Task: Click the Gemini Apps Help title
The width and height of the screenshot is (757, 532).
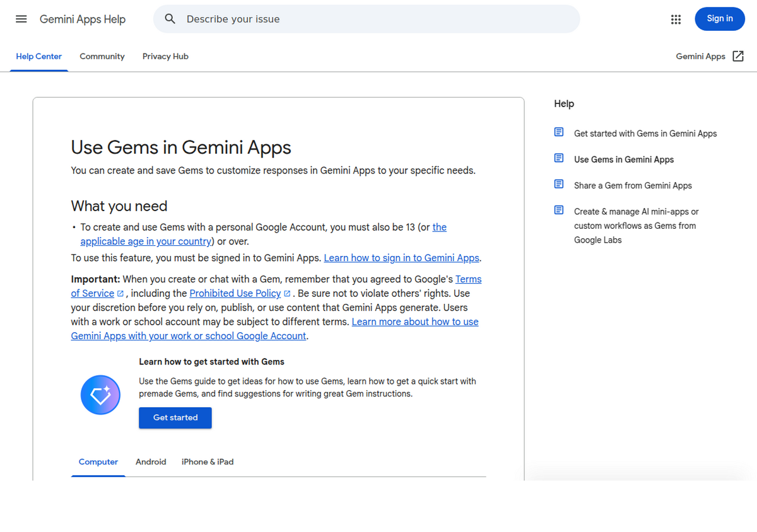Action: pos(83,19)
